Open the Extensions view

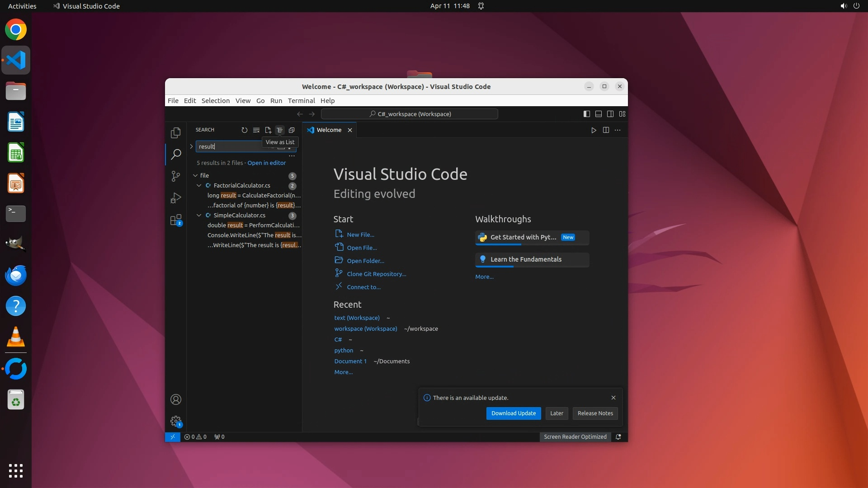[176, 220]
